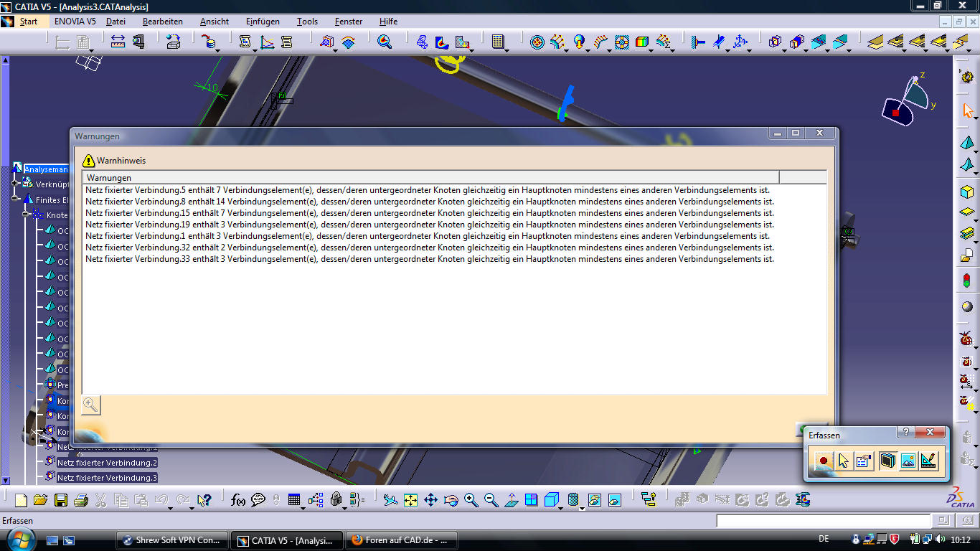Select Analysemanager tree node

[x=46, y=169]
